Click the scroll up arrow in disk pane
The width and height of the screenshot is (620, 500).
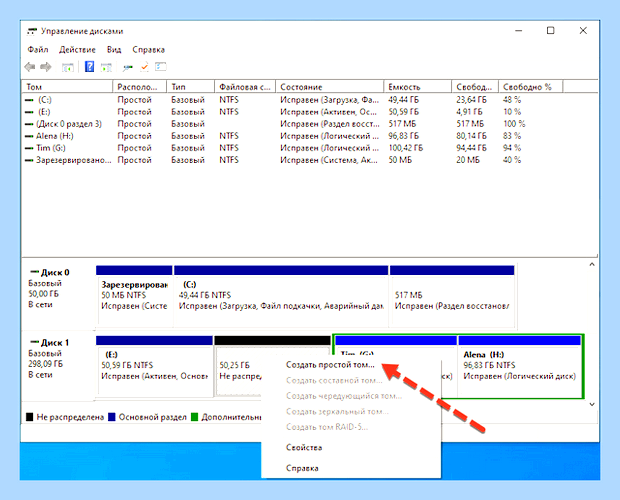pyautogui.click(x=592, y=264)
